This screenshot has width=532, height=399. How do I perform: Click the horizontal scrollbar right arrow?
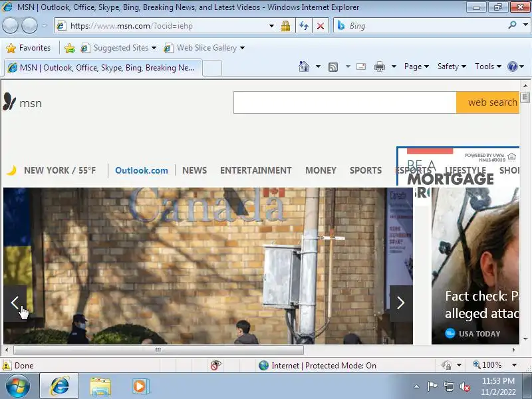(x=514, y=350)
